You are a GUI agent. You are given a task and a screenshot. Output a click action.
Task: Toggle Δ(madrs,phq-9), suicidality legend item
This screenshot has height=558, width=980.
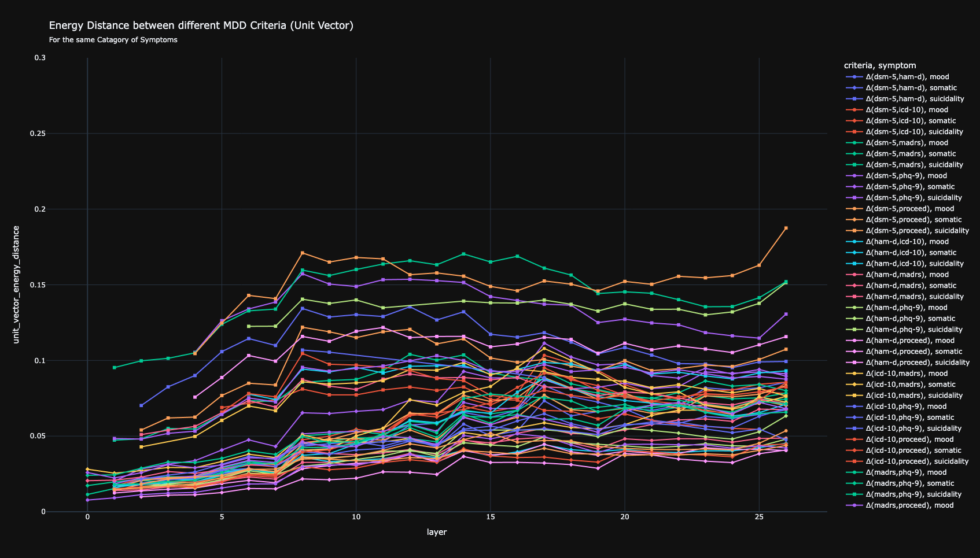(913, 494)
